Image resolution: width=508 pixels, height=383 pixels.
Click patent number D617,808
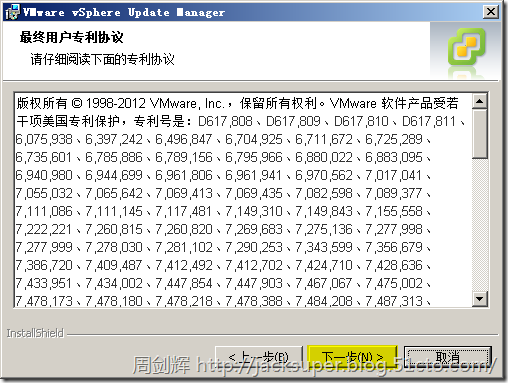tap(225, 121)
